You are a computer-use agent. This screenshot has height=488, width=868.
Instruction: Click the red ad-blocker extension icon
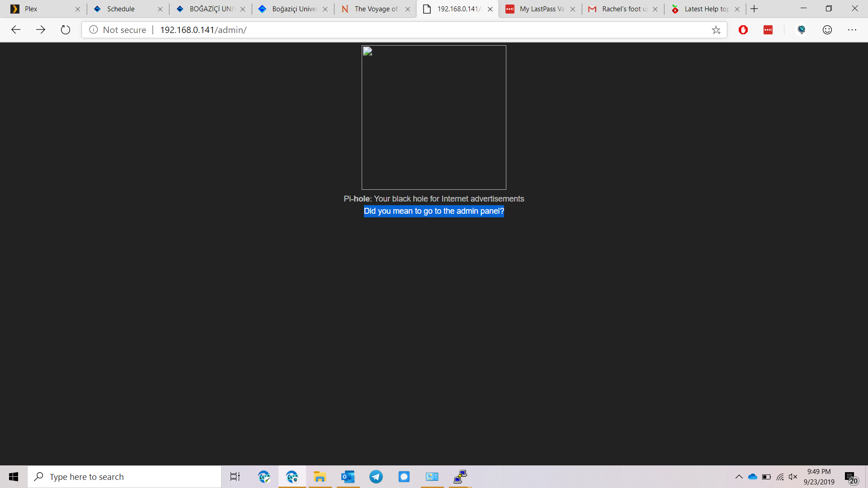pos(744,30)
